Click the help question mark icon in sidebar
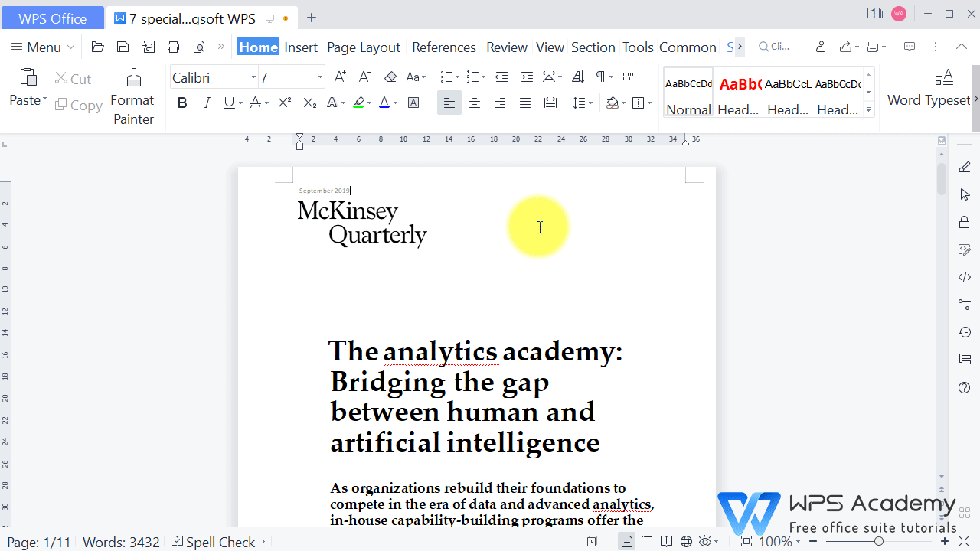 (x=965, y=387)
